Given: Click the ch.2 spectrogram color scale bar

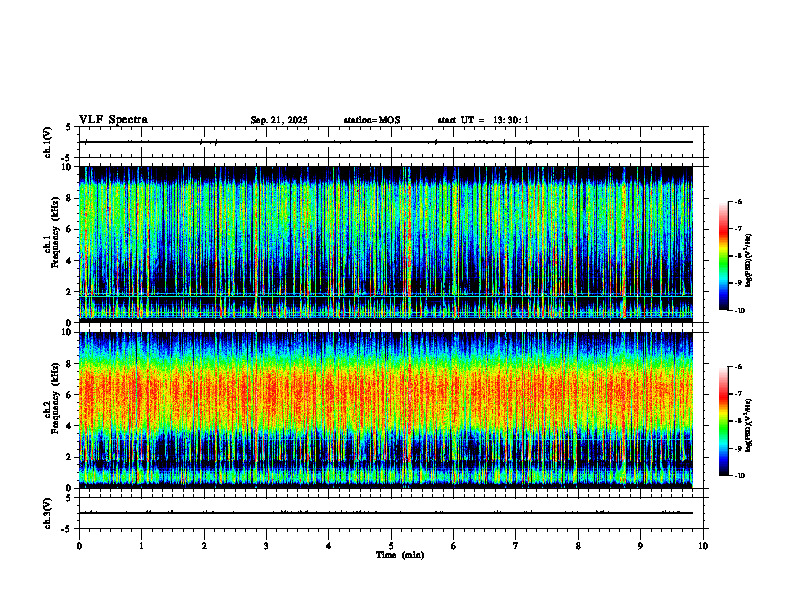Looking at the screenshot, I should coord(723,421).
